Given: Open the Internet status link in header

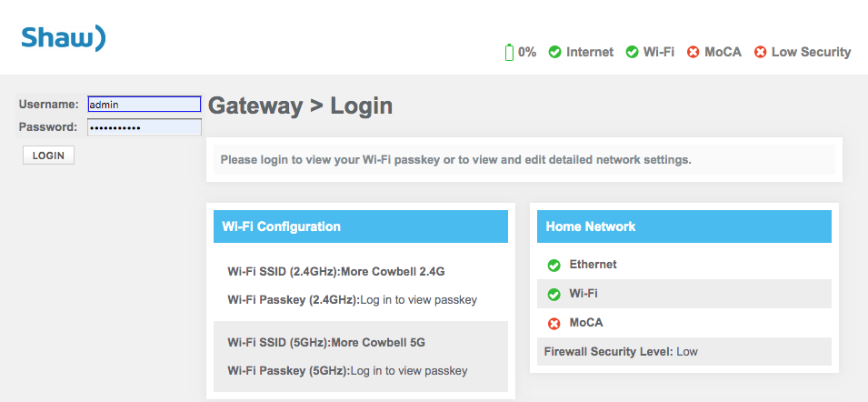Looking at the screenshot, I should (x=590, y=53).
